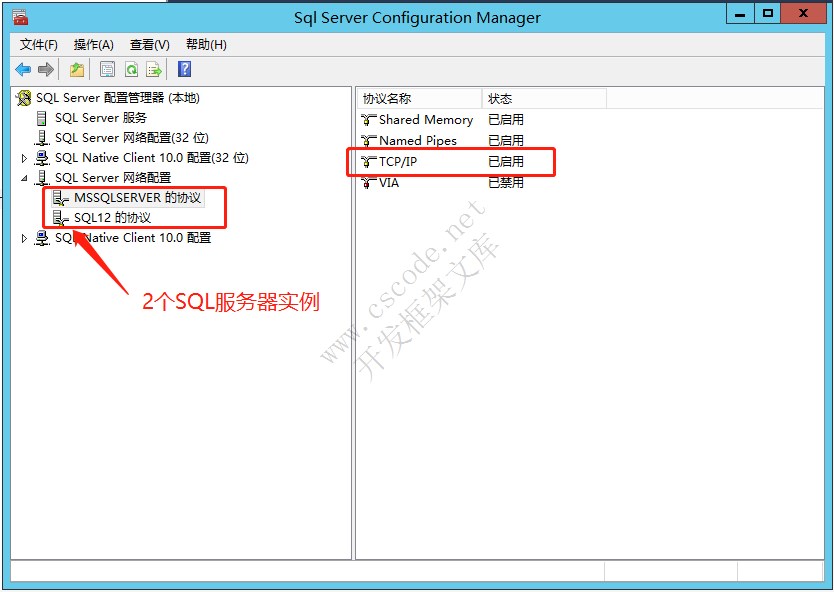Select SQL Server 网络配置(32 位) tree item
Viewport: 834px width, 592px height.
tap(131, 138)
